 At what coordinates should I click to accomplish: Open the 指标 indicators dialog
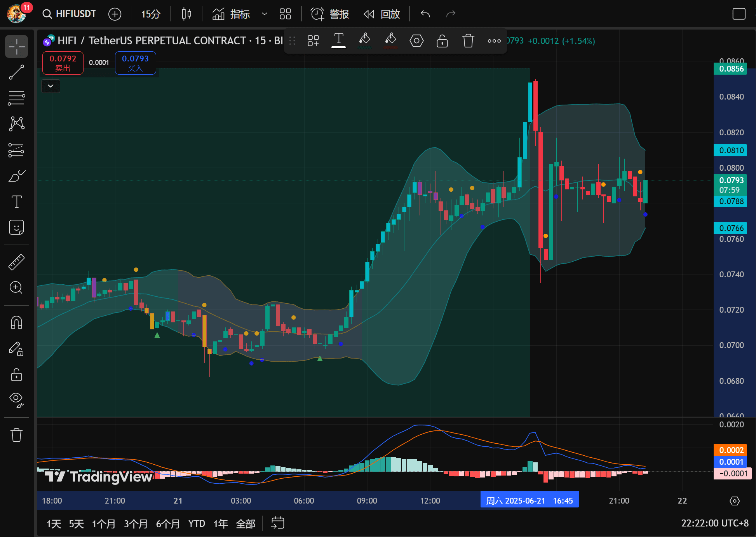click(x=231, y=14)
